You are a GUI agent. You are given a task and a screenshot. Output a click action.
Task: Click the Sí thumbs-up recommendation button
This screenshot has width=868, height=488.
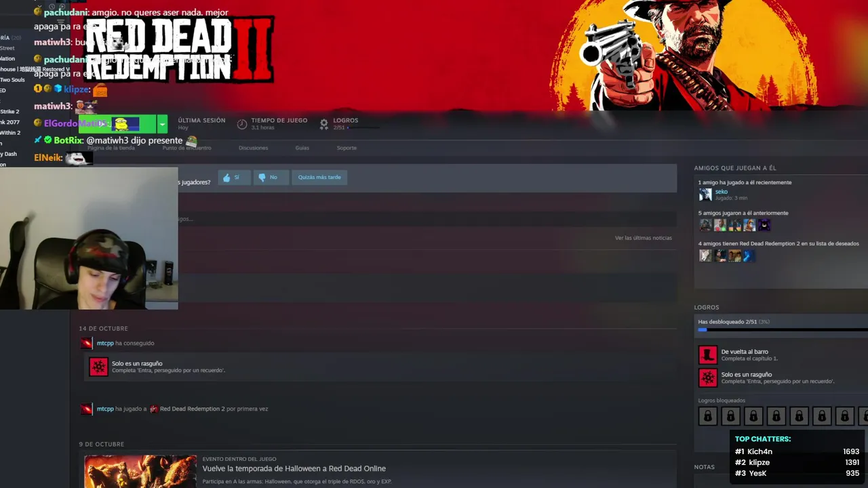click(x=234, y=178)
